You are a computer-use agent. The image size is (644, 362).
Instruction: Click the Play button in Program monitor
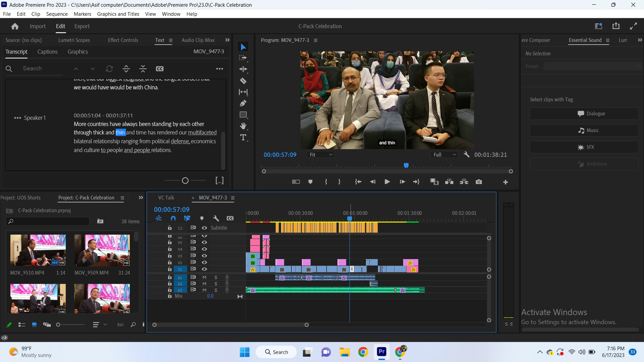(x=387, y=182)
